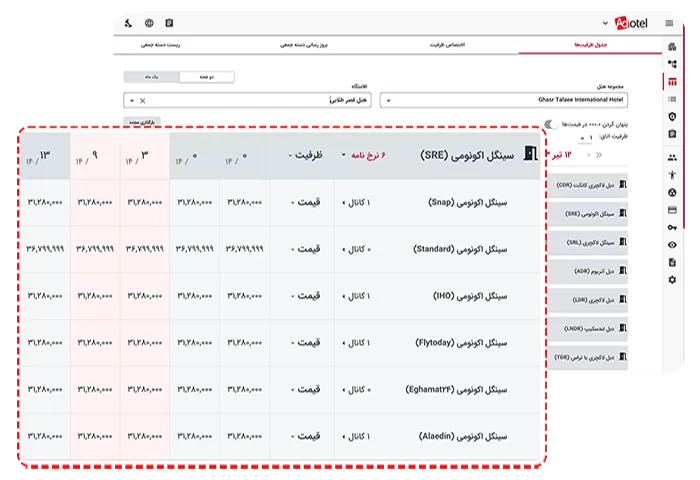Select the 'دو هفته' two-week view option
This screenshot has height=480, width=700.
207,76
